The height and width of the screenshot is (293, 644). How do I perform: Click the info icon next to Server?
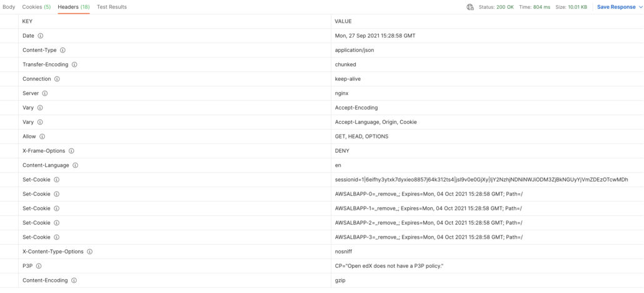[x=45, y=93]
